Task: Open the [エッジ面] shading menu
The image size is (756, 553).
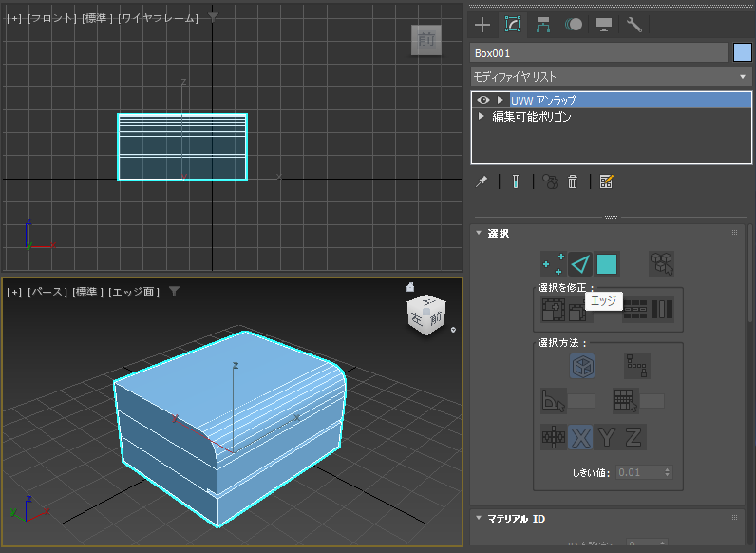Action: [134, 292]
